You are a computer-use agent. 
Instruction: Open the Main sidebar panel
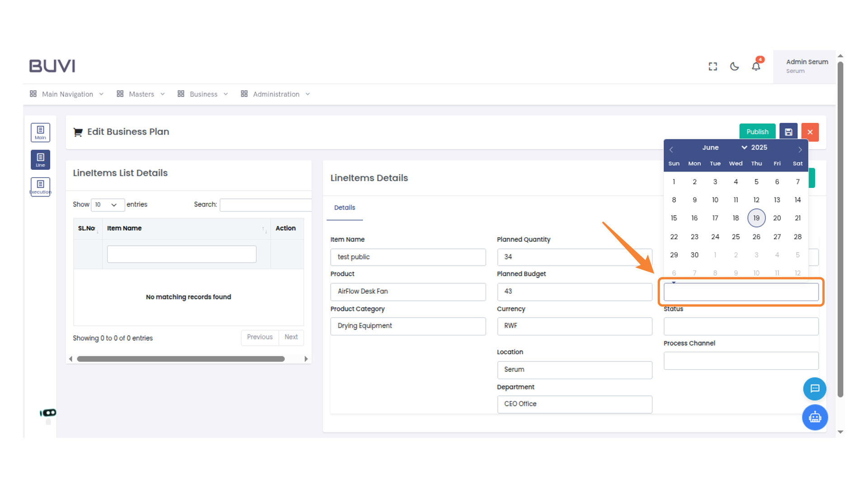click(x=40, y=132)
